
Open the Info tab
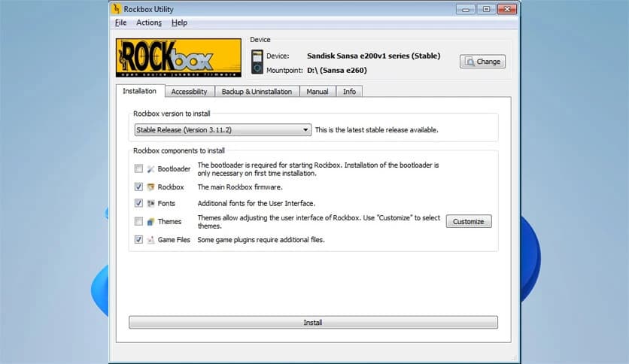pos(349,92)
